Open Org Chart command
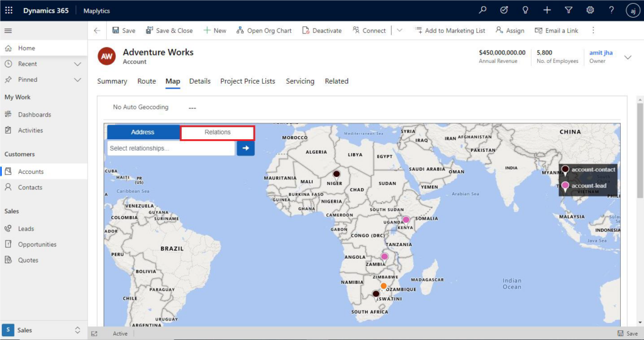This screenshot has width=644, height=340. point(264,30)
